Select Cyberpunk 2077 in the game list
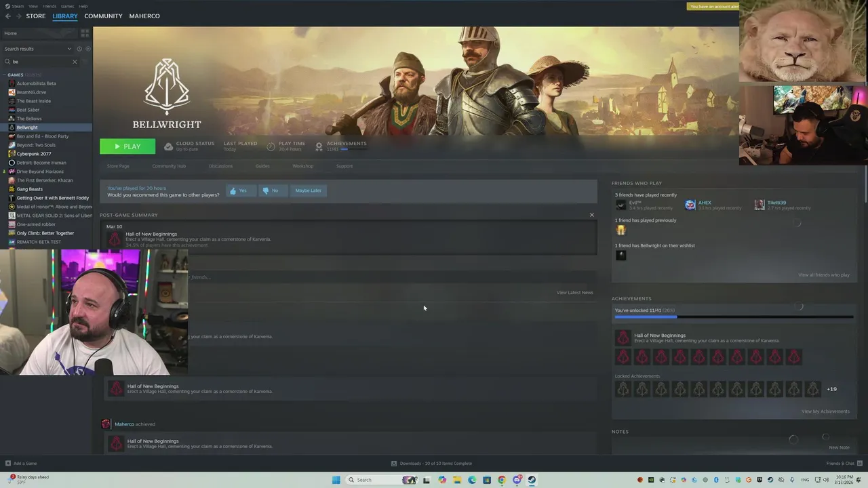868x488 pixels. [34, 154]
